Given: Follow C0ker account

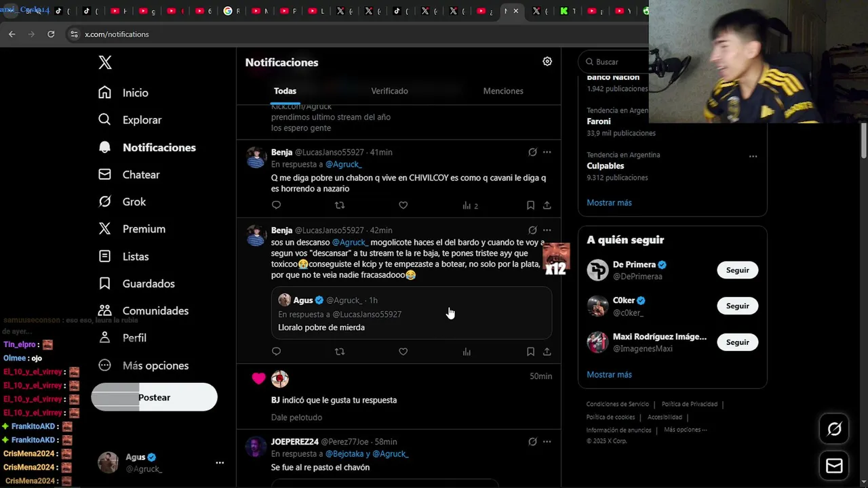Looking at the screenshot, I should coord(738,306).
